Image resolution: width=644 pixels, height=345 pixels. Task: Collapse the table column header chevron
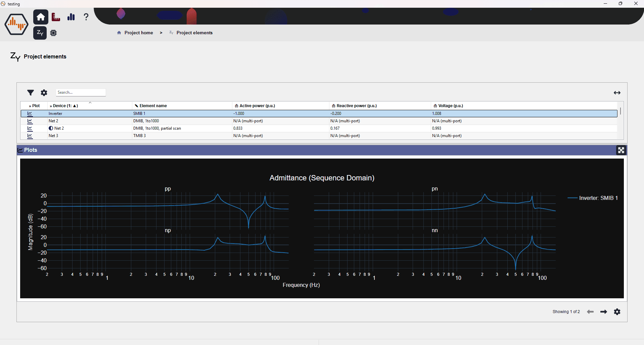[90, 102]
